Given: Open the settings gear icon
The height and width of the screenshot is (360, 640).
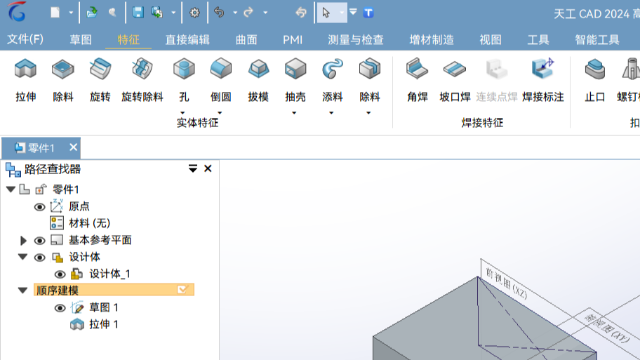Looking at the screenshot, I should point(195,13).
